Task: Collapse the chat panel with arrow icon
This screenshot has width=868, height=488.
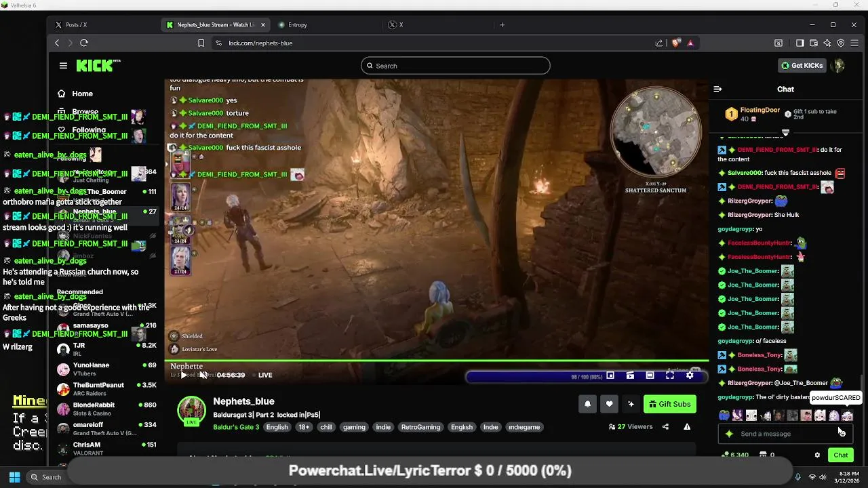Action: click(717, 89)
